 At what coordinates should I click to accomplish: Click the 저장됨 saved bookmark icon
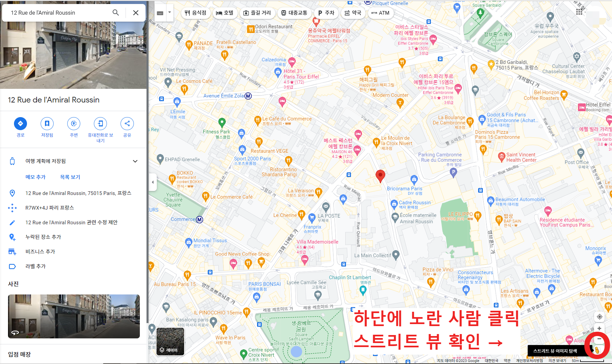click(x=47, y=124)
